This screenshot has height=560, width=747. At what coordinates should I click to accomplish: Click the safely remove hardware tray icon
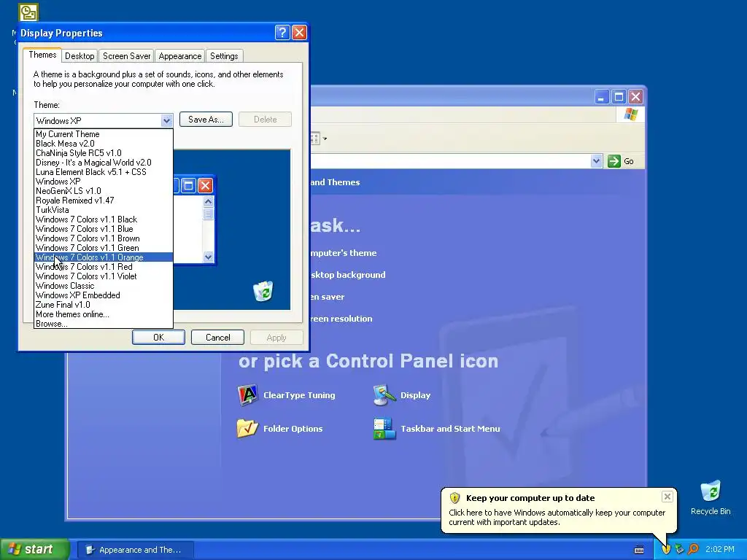[x=679, y=549]
